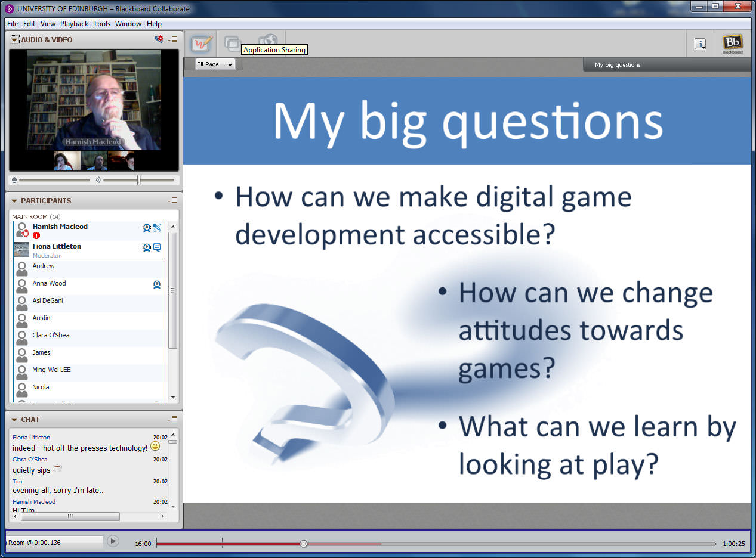The width and height of the screenshot is (756, 558).
Task: Click Fiona Littleton's profile picture
Action: point(22,250)
